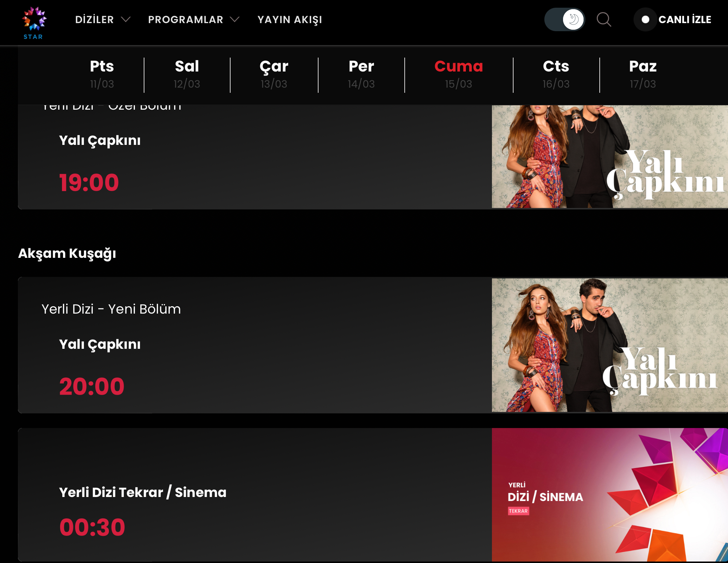Expand the Programlar dropdown chevron

click(235, 19)
